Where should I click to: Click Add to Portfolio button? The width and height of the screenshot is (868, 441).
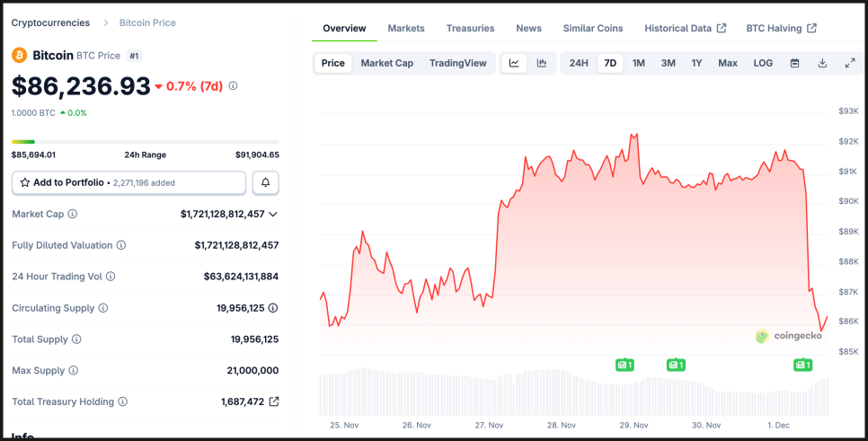(x=128, y=182)
